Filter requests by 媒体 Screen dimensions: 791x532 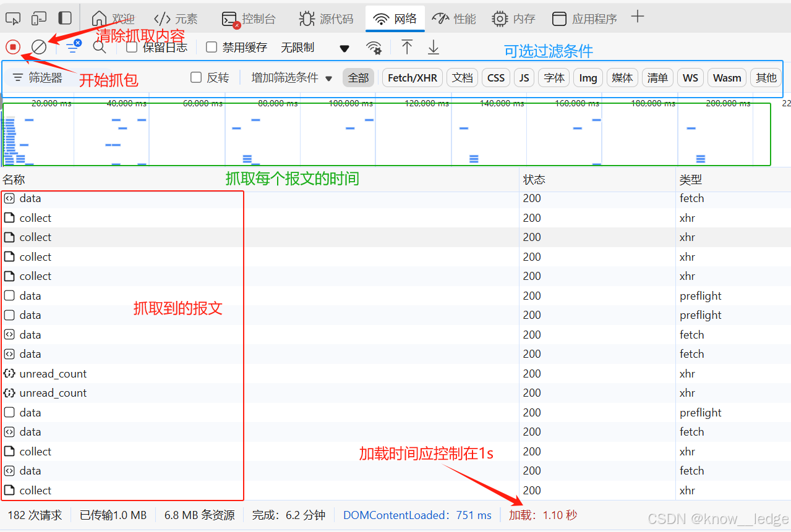click(622, 78)
